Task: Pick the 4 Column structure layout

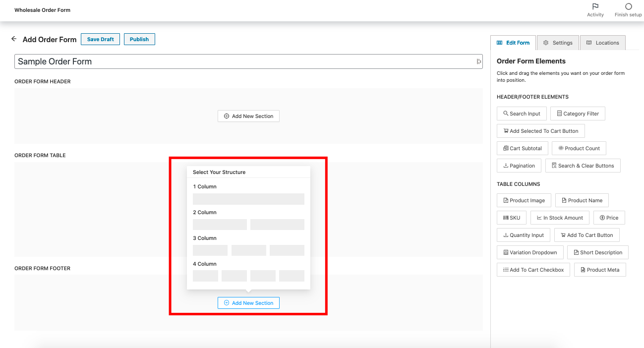Action: [248, 276]
